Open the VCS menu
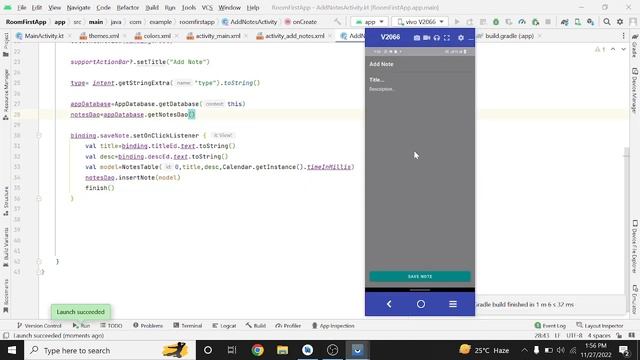 pyautogui.click(x=207, y=7)
